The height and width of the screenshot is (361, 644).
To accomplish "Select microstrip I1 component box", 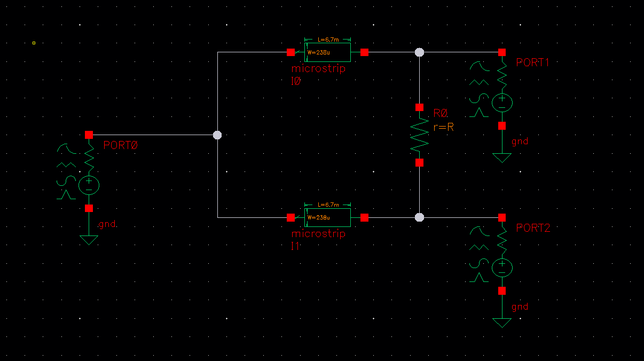I will 327,217.
